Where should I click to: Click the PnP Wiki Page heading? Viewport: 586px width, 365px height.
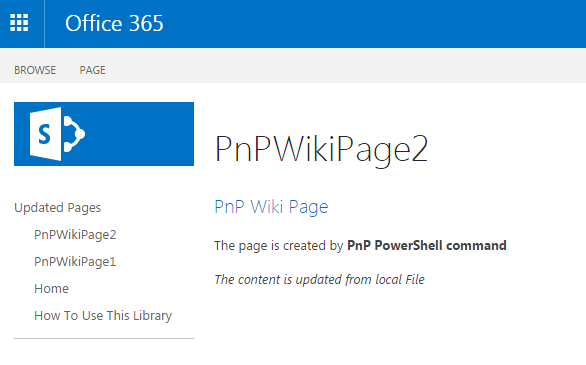[271, 207]
